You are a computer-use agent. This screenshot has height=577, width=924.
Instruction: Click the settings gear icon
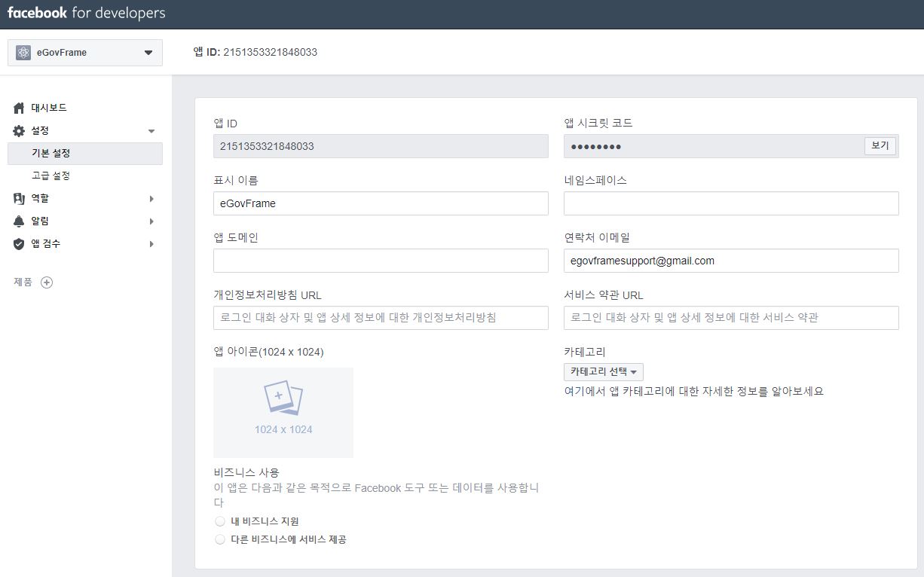(x=19, y=131)
